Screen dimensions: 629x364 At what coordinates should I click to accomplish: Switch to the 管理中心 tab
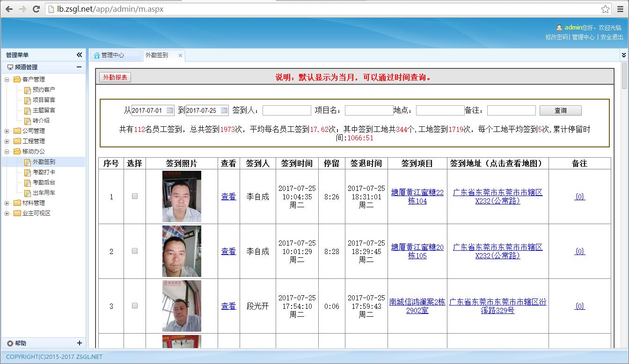[x=113, y=55]
